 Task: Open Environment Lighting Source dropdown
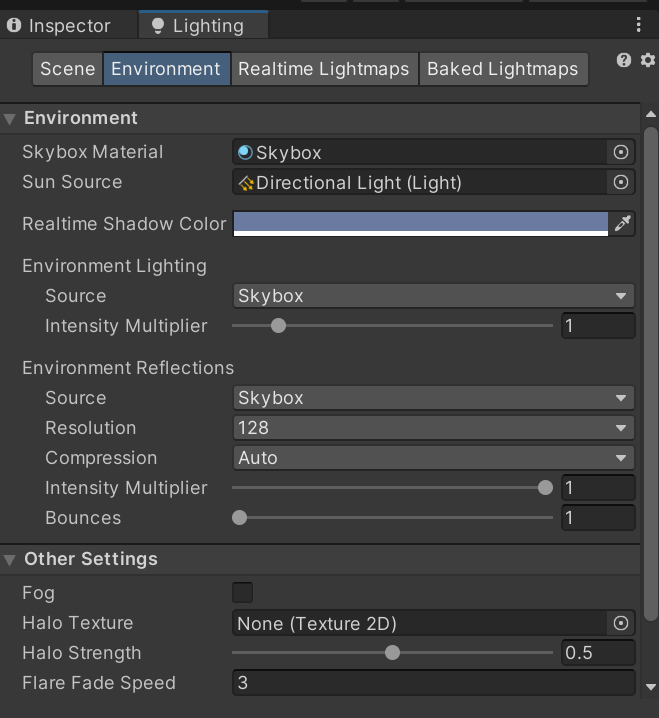pyautogui.click(x=433, y=296)
